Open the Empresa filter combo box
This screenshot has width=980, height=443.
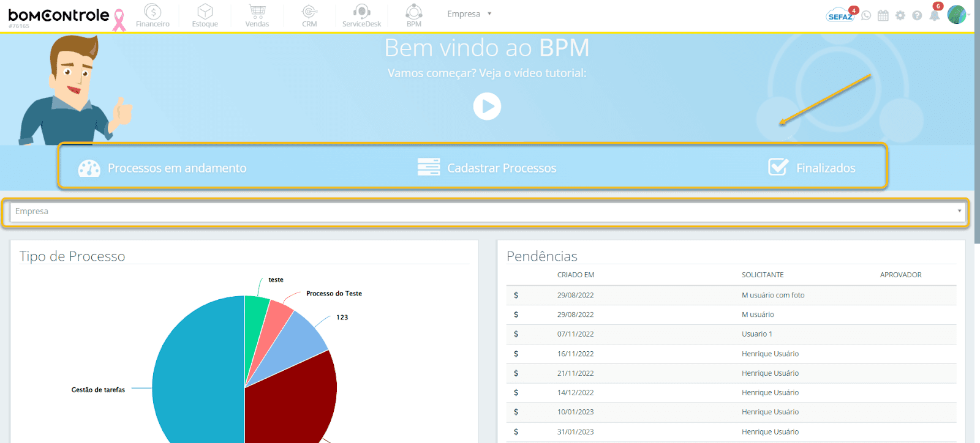pos(488,212)
